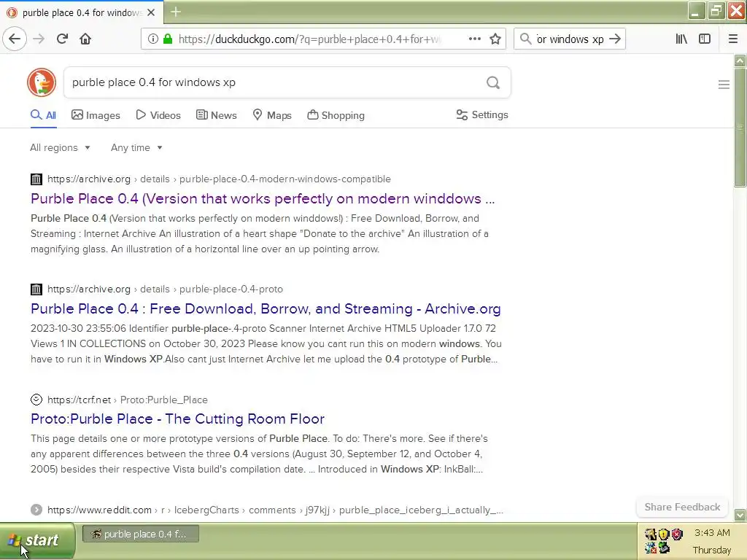
Task: Open the Windows start menu
Action: 37,540
